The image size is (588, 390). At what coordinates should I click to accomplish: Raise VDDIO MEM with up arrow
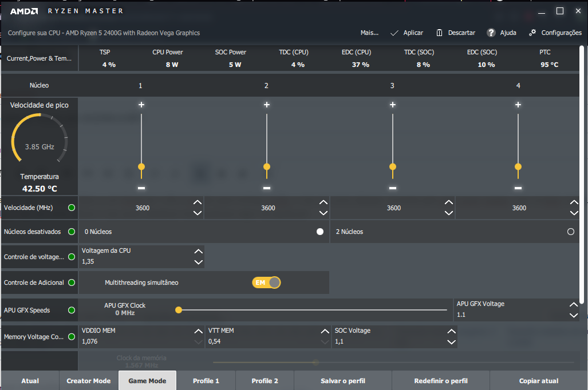[198, 331]
